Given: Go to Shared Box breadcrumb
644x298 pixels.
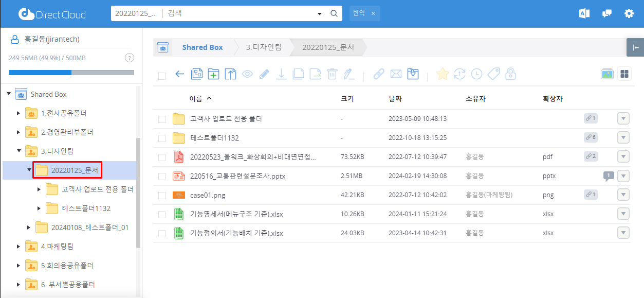Looking at the screenshot, I should [x=202, y=47].
